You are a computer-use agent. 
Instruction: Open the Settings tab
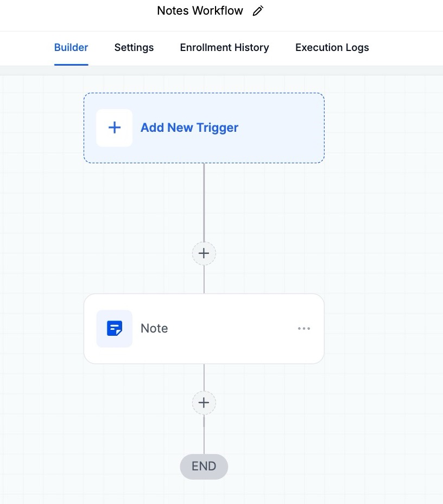coord(134,48)
